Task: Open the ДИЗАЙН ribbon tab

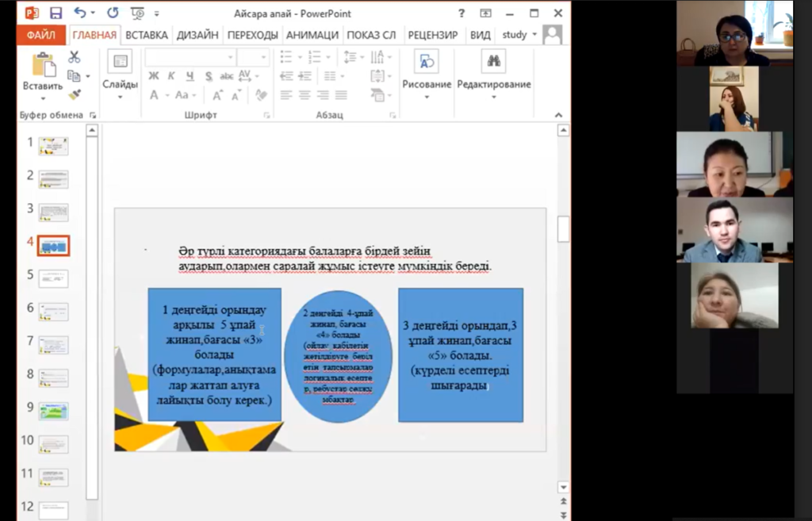Action: 197,35
